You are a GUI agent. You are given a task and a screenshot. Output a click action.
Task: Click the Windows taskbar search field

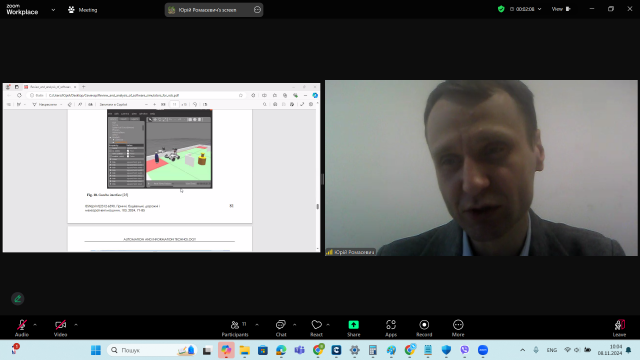point(152,350)
